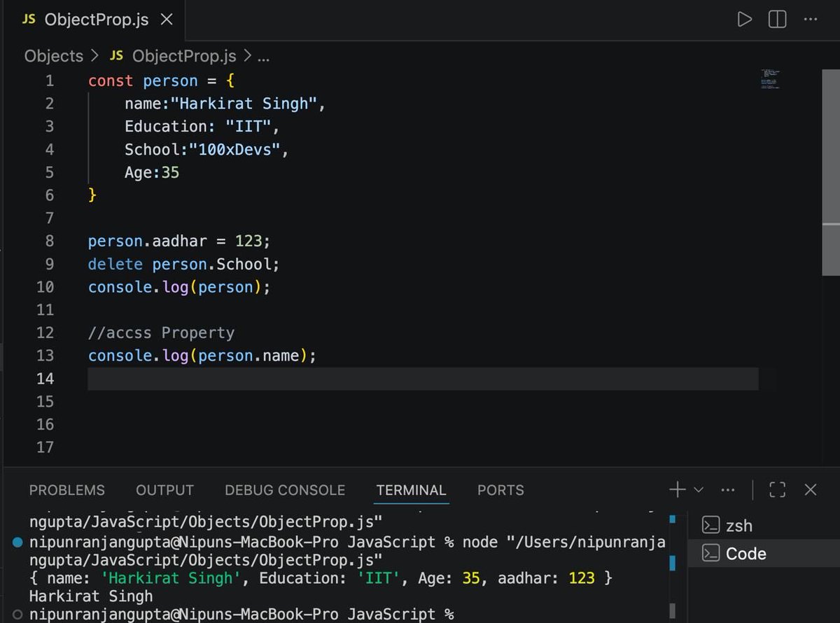The width and height of the screenshot is (840, 623).
Task: Click console.log(person.name) on line 13
Action: tap(202, 356)
